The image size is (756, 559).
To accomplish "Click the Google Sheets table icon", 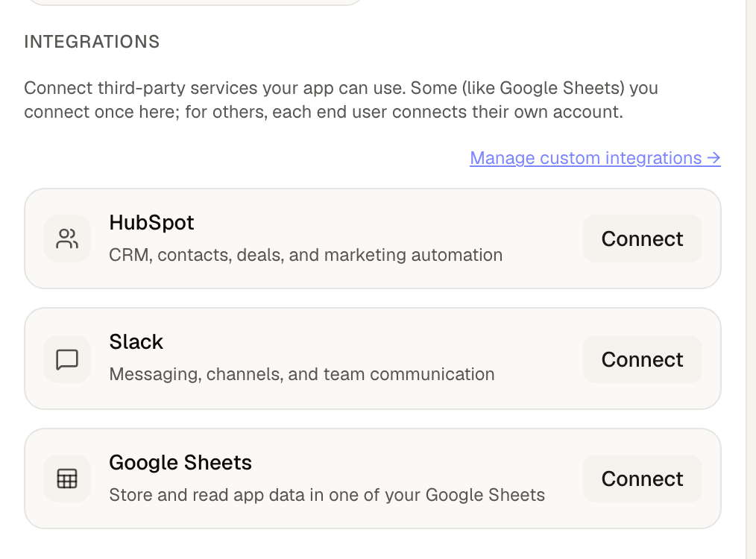I will click(x=67, y=479).
